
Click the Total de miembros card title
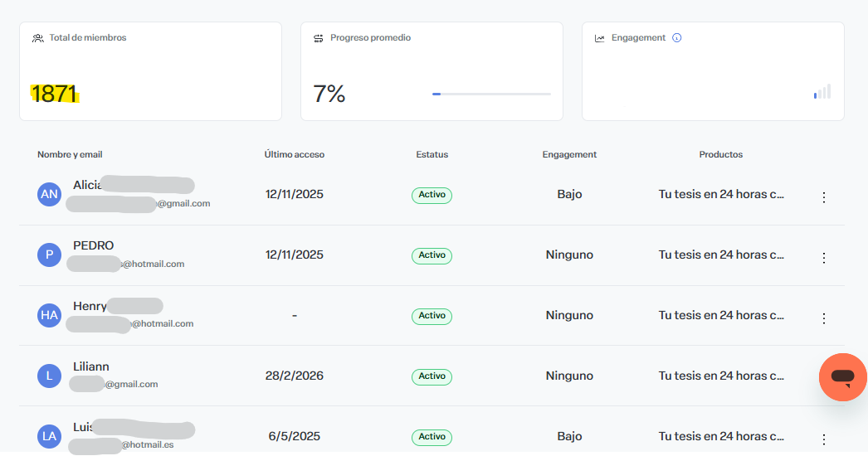click(87, 37)
